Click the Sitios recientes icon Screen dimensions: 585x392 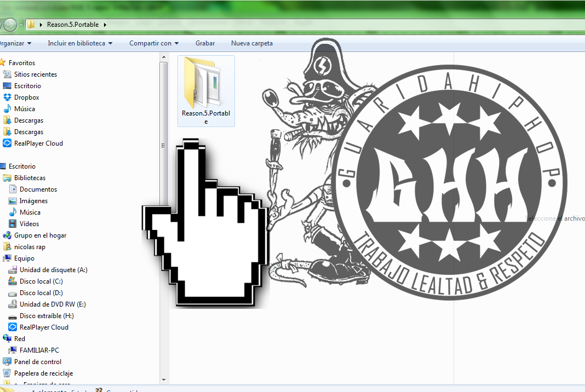point(7,74)
